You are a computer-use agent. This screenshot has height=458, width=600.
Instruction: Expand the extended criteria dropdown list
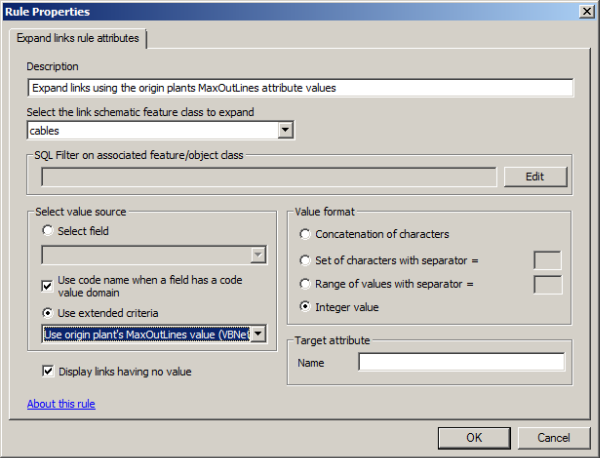(x=258, y=334)
